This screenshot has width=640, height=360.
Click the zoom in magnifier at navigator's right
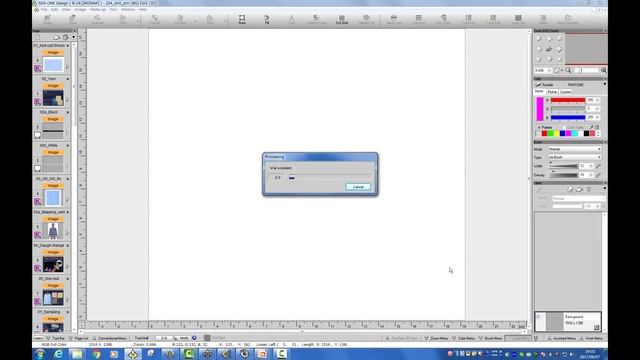tap(603, 70)
